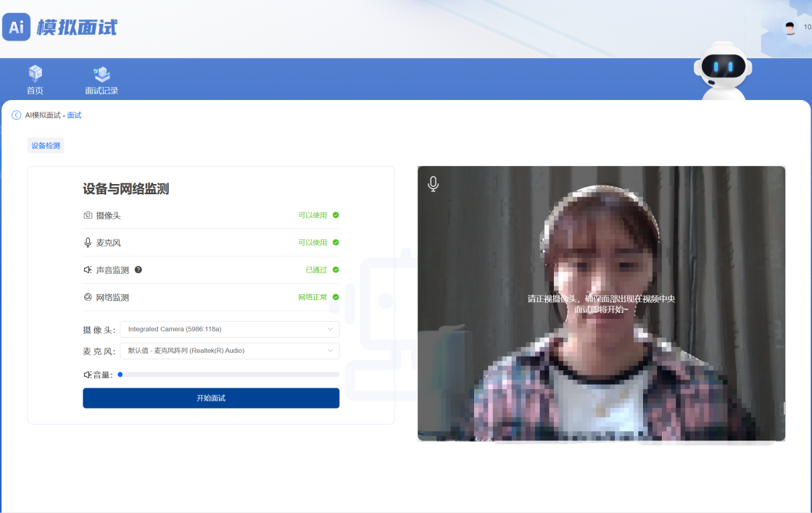Click the 音量 volume slider handle
Screen dimensions: 812x513
pyautogui.click(x=120, y=375)
